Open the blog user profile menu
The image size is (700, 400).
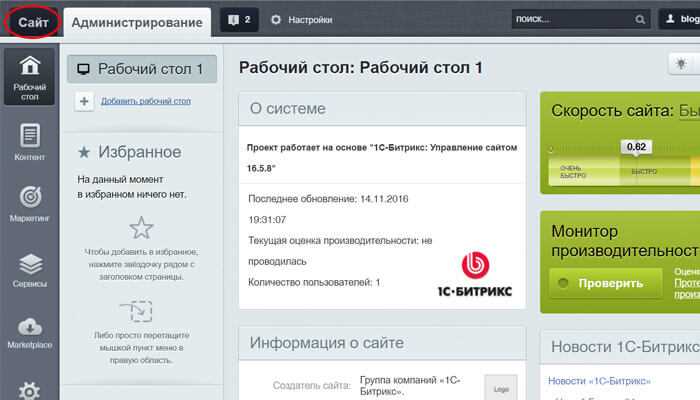pyautogui.click(x=680, y=19)
